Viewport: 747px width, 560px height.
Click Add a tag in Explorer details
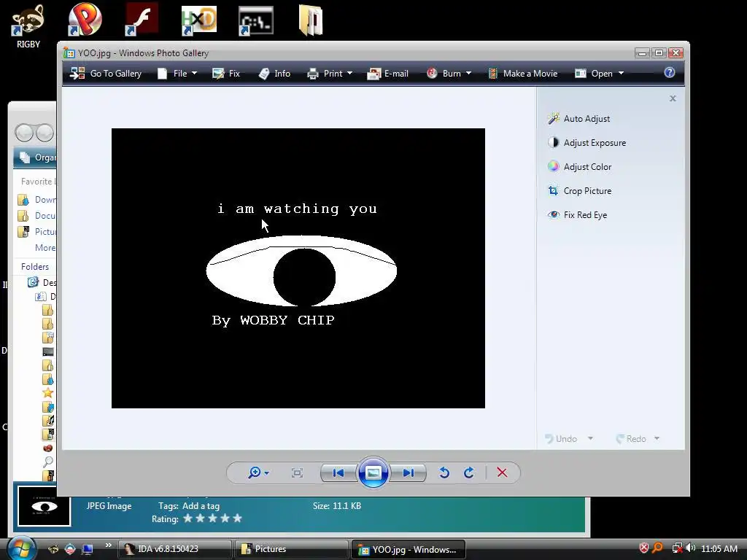click(201, 506)
